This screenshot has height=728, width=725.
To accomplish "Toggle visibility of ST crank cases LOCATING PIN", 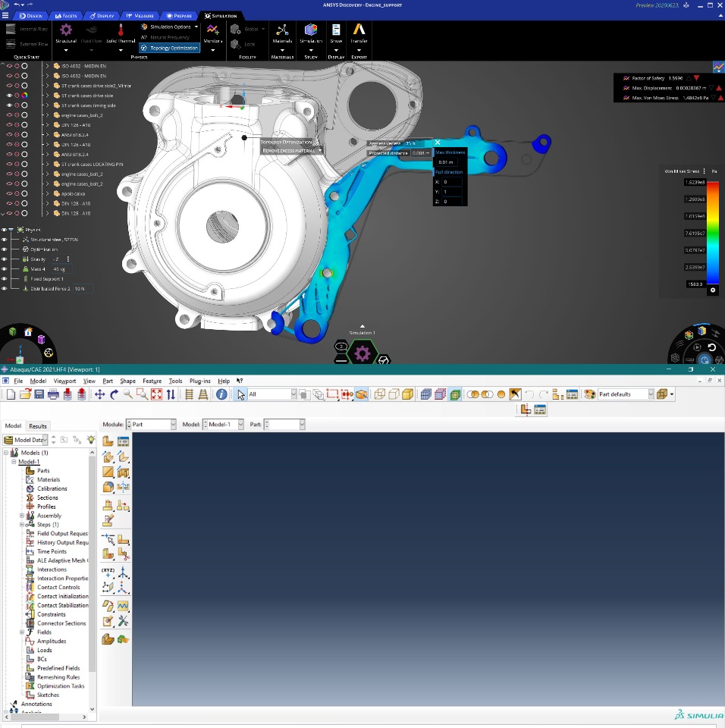I will 9,165.
